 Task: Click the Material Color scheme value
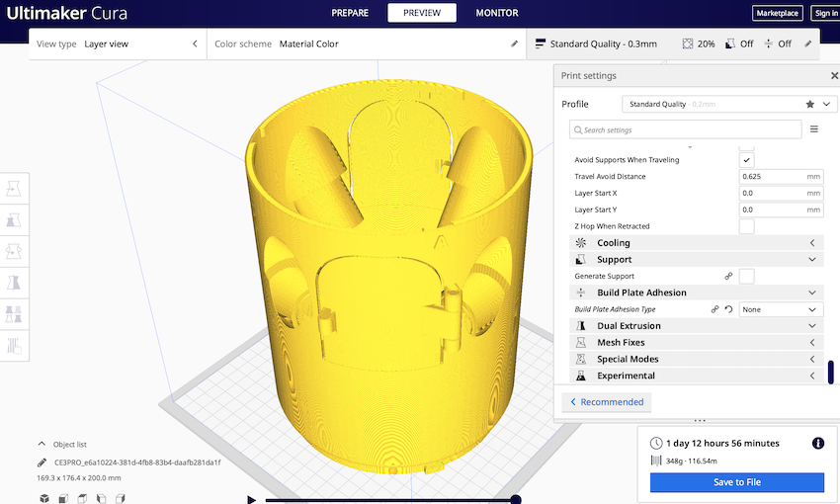click(x=308, y=43)
